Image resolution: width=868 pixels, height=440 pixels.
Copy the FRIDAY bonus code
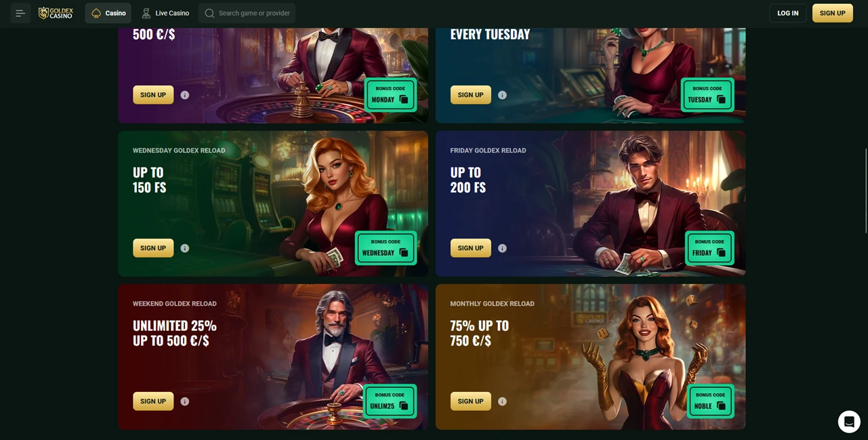tap(721, 253)
